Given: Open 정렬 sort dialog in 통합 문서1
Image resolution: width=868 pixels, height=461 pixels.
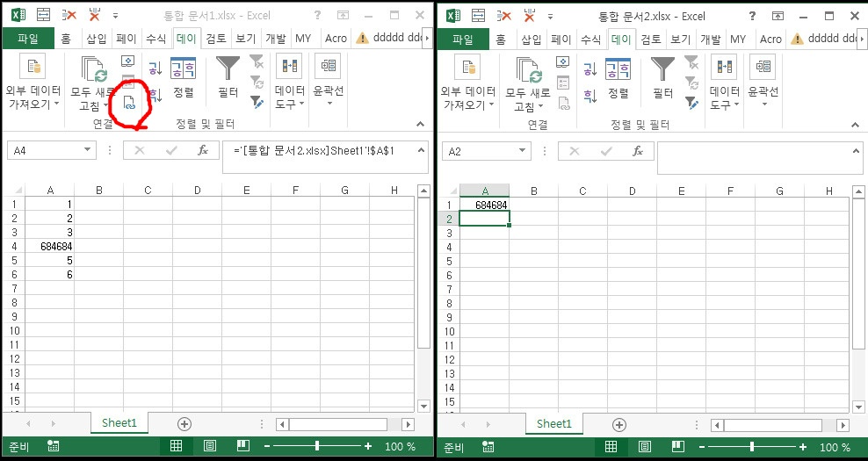Looking at the screenshot, I should (x=183, y=77).
